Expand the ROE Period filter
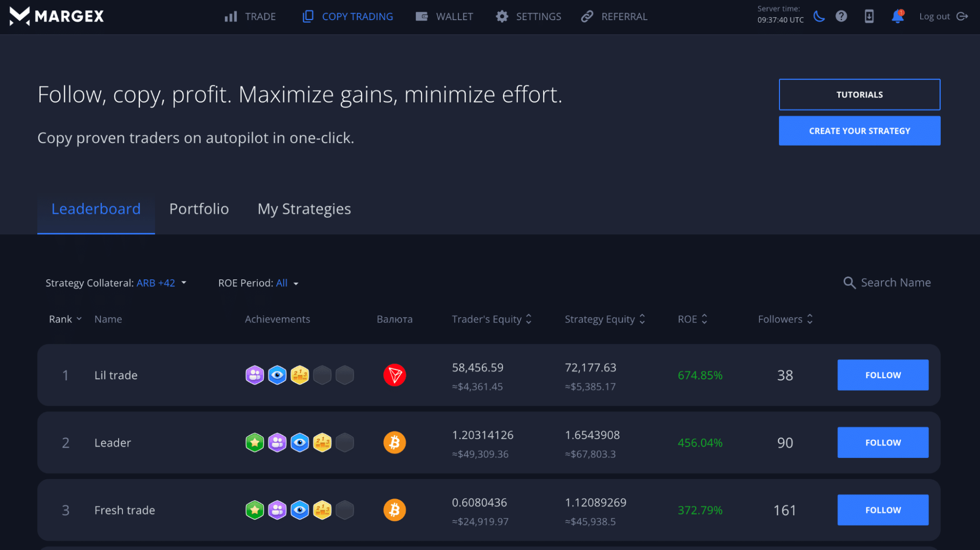This screenshot has width=980, height=550. pos(287,283)
